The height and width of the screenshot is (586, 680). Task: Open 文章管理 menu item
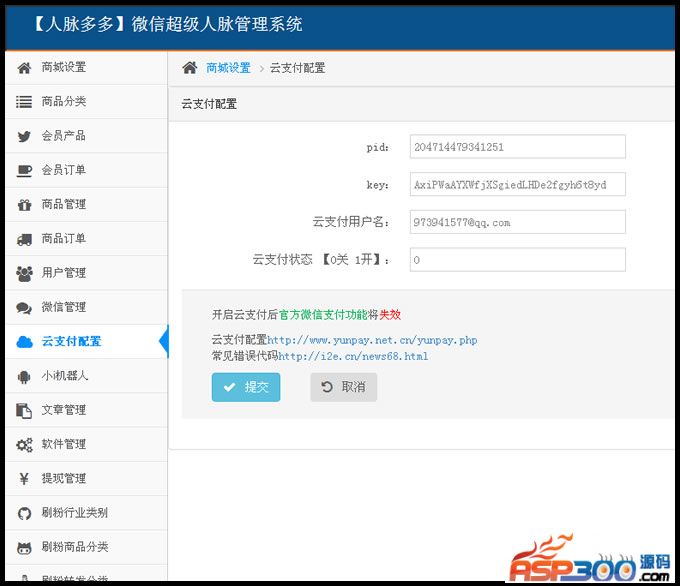click(x=87, y=410)
